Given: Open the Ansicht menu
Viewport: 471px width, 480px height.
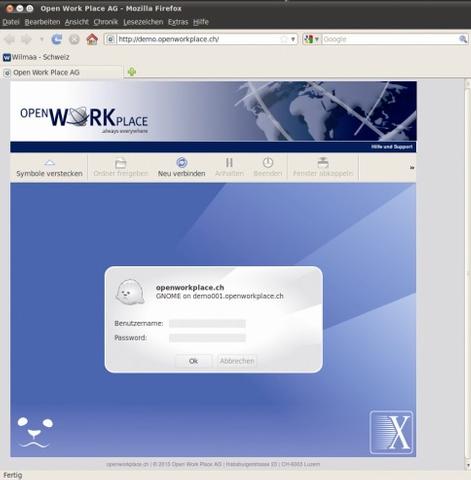Looking at the screenshot, I should (x=77, y=22).
